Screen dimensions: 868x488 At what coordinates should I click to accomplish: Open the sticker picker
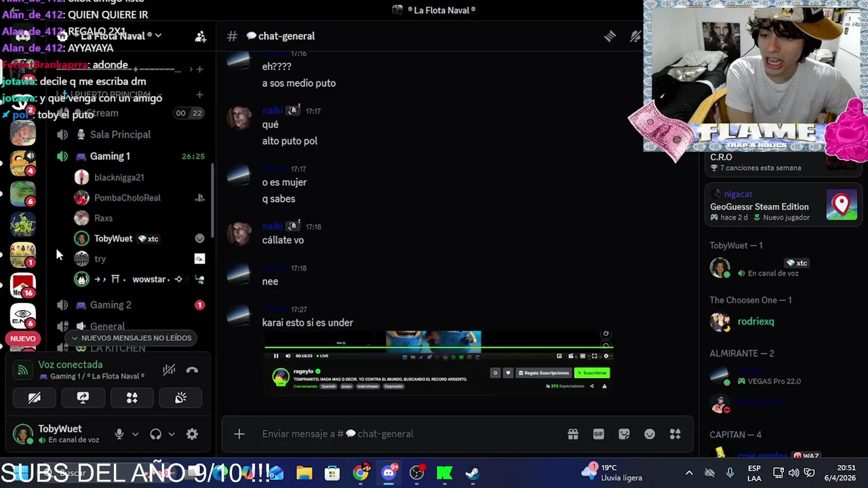[624, 434]
